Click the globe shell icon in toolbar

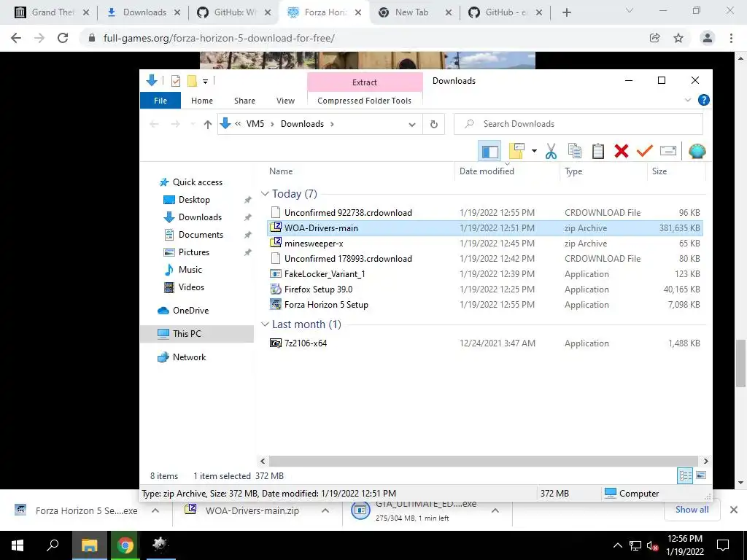coord(697,152)
